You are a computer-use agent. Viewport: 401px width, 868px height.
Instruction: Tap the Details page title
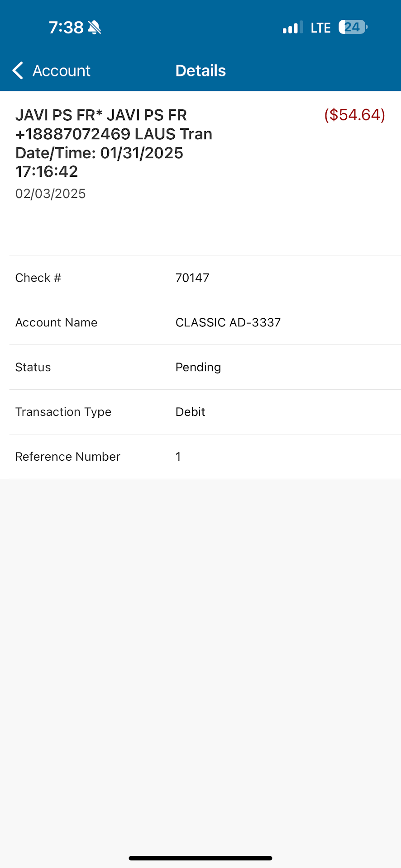[x=200, y=71]
